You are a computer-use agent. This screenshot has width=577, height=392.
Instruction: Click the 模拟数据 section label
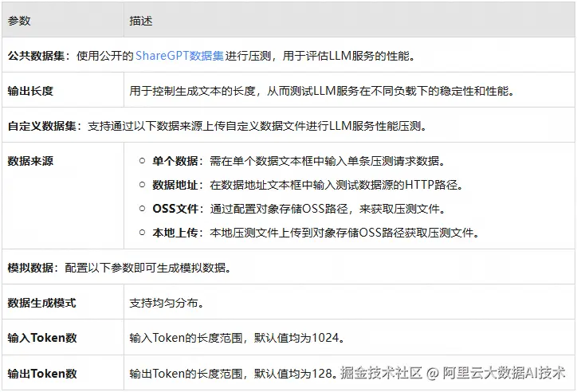click(x=30, y=268)
